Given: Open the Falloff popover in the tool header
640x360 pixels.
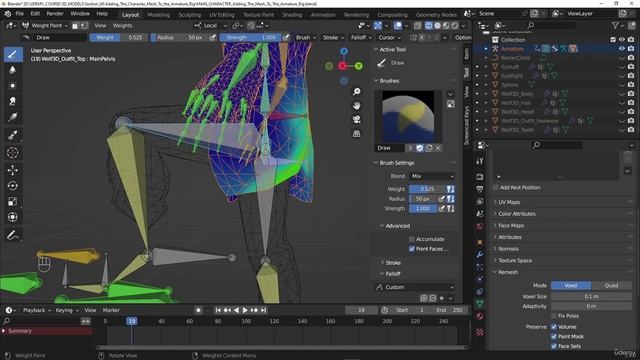Looking at the screenshot, I should click(x=361, y=38).
